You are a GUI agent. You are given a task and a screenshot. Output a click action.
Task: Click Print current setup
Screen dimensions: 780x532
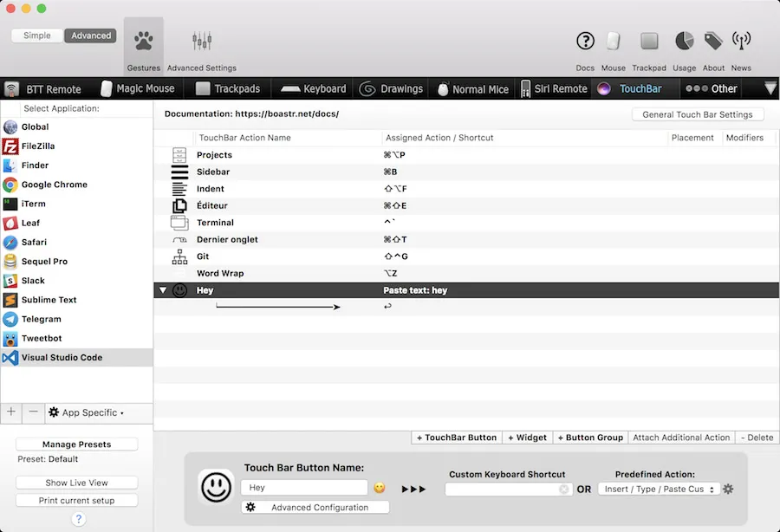(x=76, y=501)
